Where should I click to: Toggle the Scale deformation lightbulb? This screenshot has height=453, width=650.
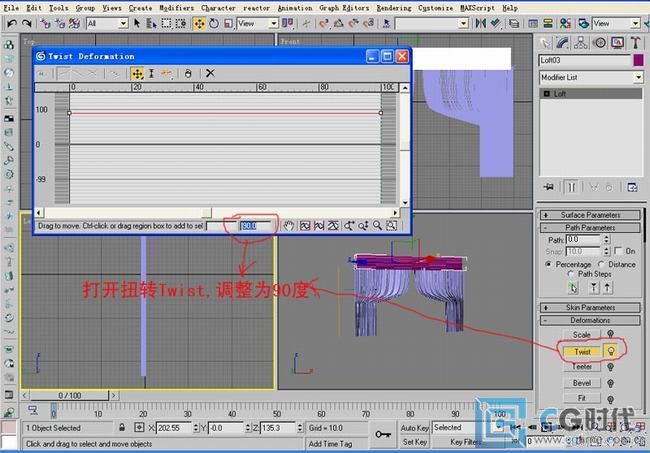tap(611, 334)
